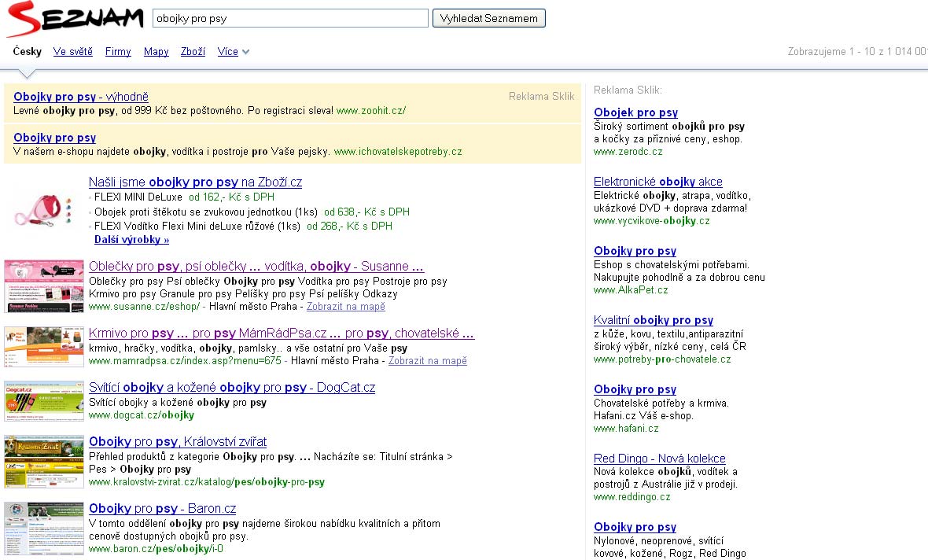Click the susanne.cz site preview thumbnail
This screenshot has height=560, width=928.
tap(44, 286)
